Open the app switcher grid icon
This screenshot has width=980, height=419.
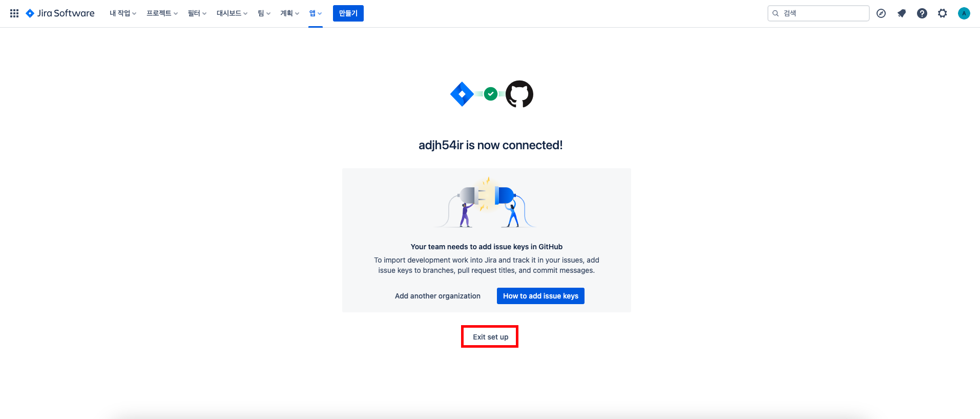[14, 13]
